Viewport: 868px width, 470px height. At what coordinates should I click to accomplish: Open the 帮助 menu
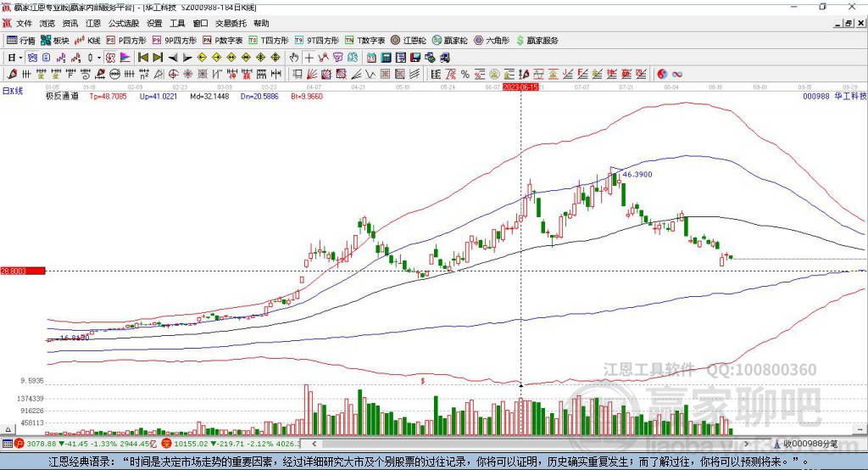pos(261,23)
